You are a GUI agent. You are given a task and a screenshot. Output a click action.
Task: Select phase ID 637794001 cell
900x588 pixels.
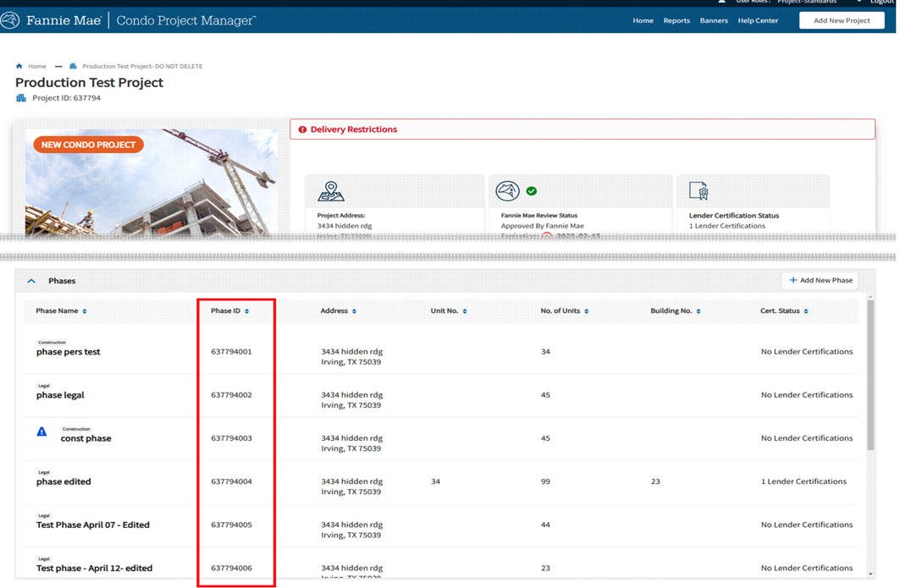(x=231, y=352)
